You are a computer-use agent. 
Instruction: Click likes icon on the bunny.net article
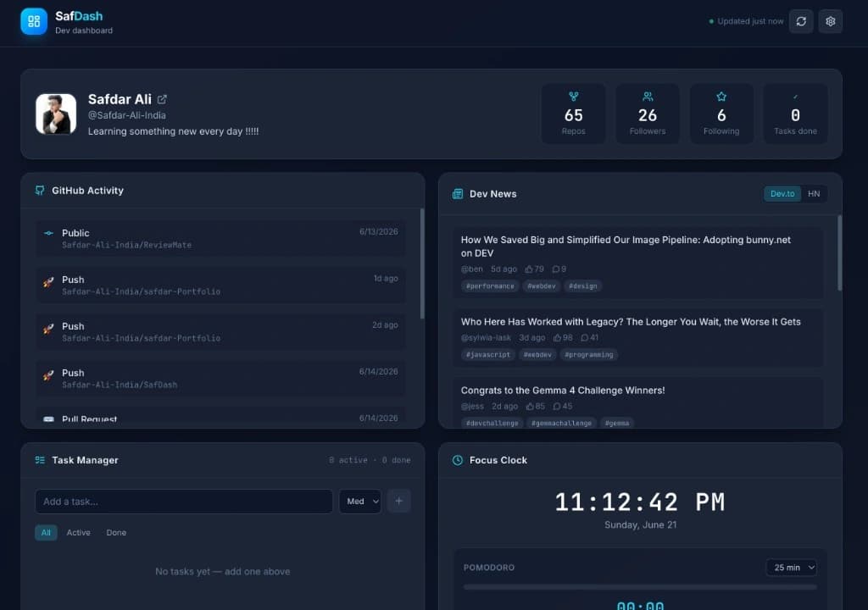529,269
